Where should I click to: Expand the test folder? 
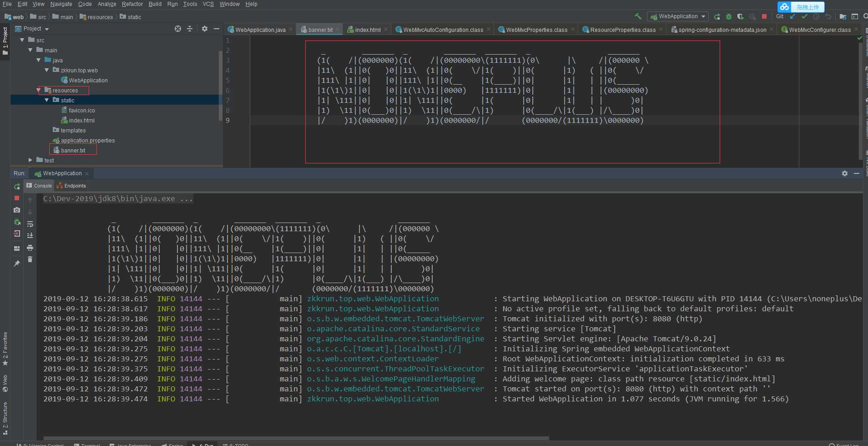pyautogui.click(x=30, y=160)
